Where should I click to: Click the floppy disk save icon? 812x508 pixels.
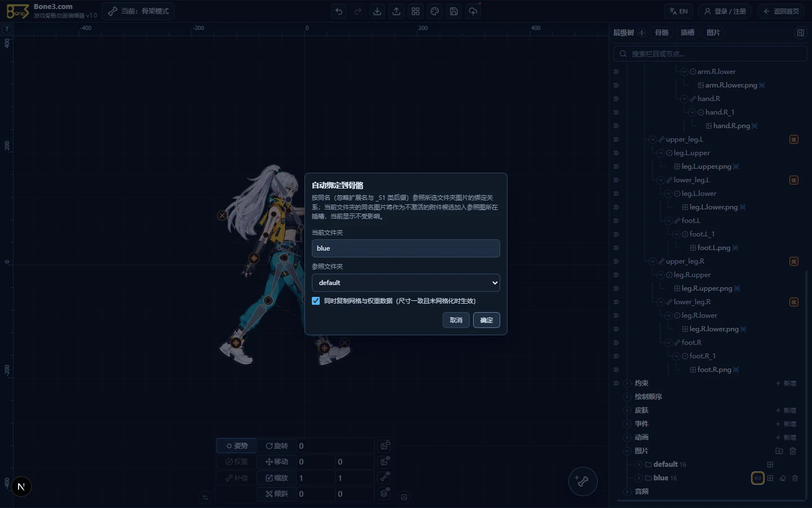(x=454, y=11)
